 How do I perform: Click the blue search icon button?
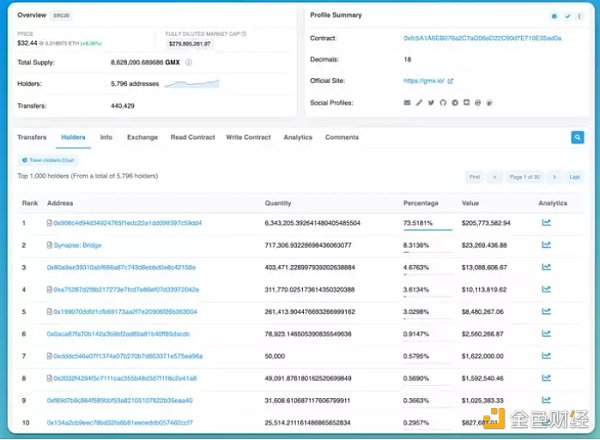point(577,137)
